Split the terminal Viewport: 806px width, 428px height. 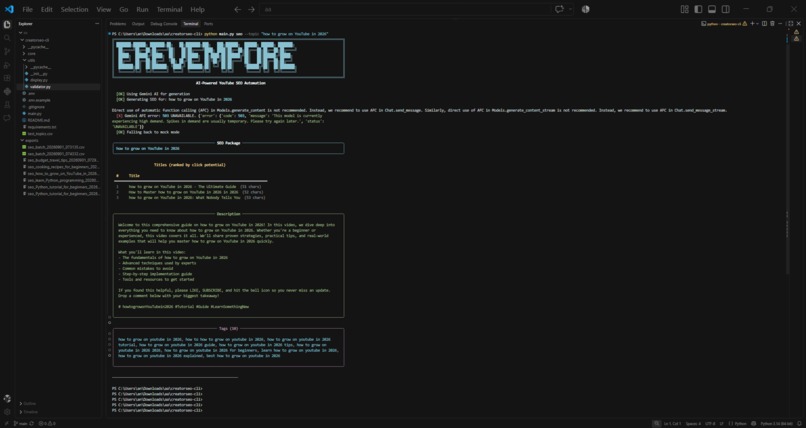tap(764, 23)
